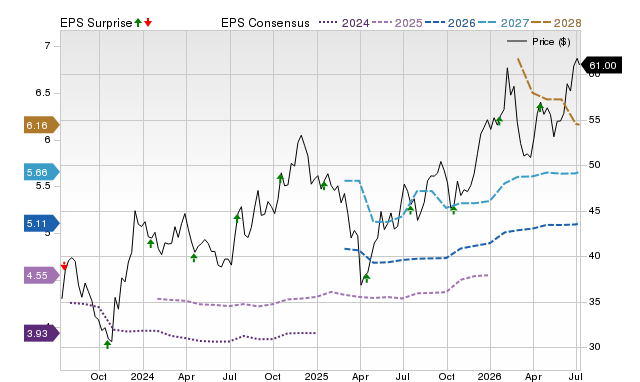Toggle the 2024 consensus series in the legend
640x382 pixels.
pyautogui.click(x=344, y=23)
